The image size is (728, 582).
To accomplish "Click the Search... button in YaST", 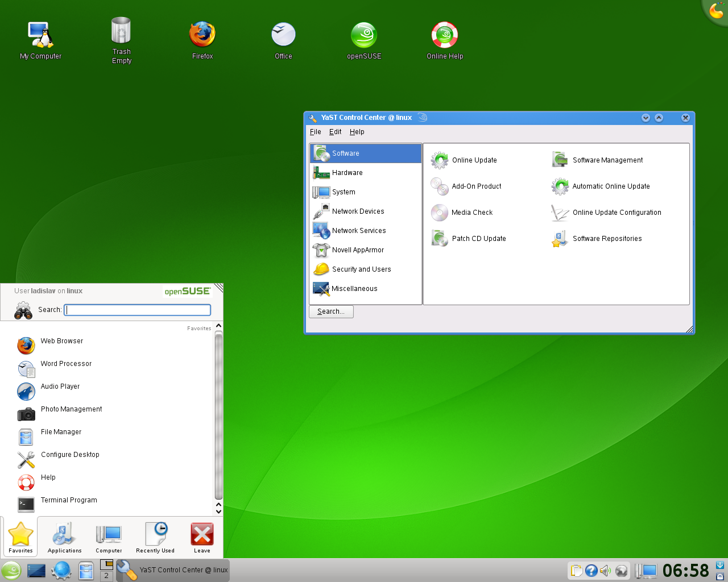I will tap(331, 311).
